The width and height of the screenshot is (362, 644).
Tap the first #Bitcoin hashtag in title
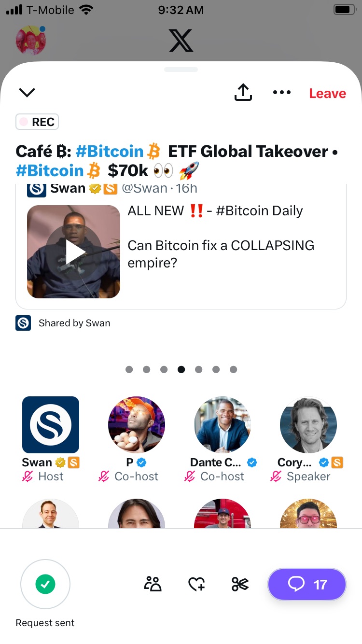pos(110,152)
